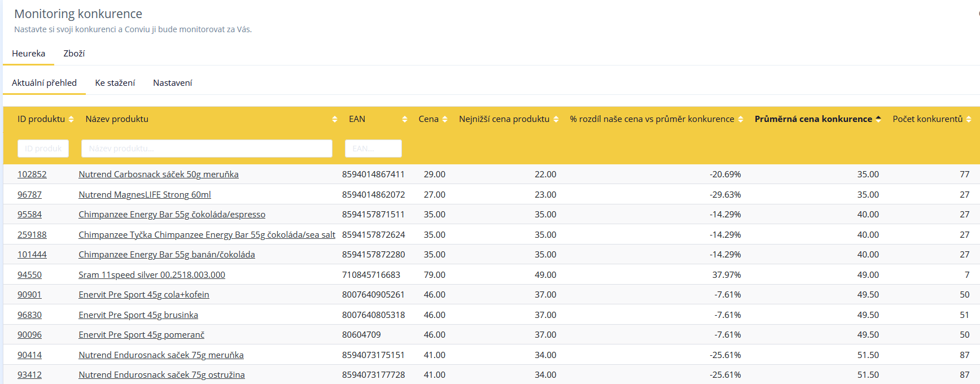Viewport: 980px width, 384px height.
Task: Select EAN cell 8594014867411
Action: coord(373,174)
